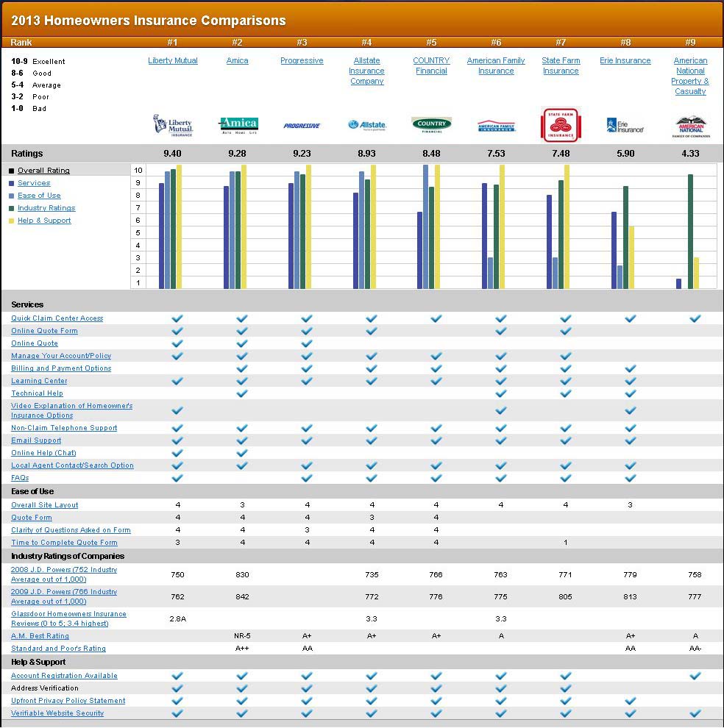Open the Overall Site Layout link
This screenshot has height=728, width=724.
45,504
